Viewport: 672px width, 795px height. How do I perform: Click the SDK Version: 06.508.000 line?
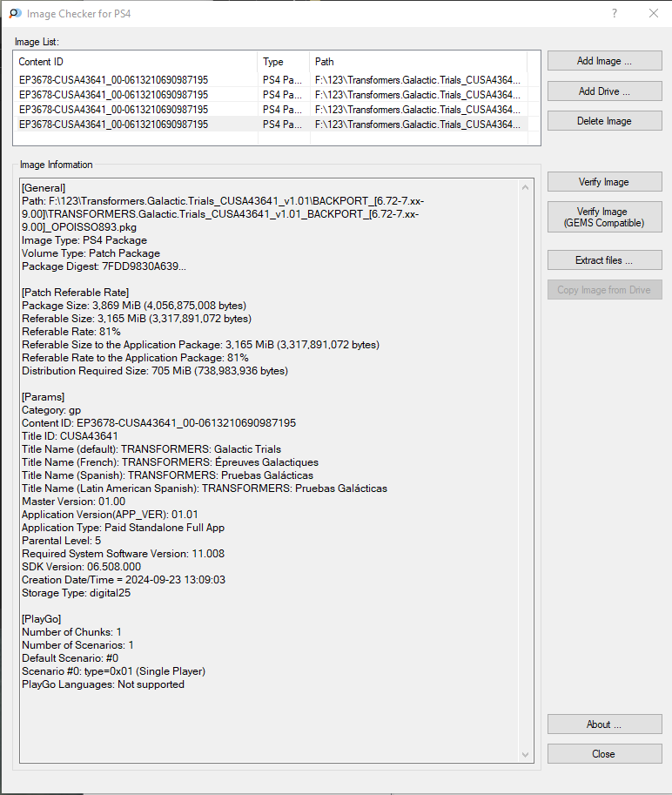tap(82, 567)
